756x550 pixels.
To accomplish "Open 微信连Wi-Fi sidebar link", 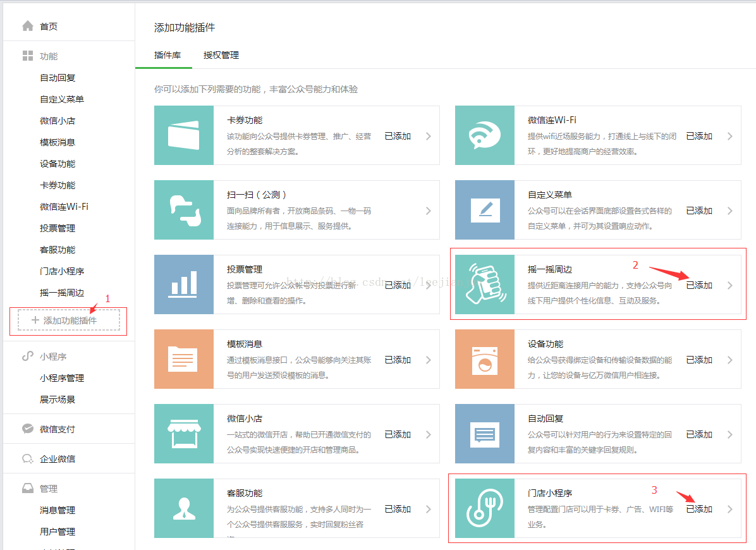I will click(64, 207).
